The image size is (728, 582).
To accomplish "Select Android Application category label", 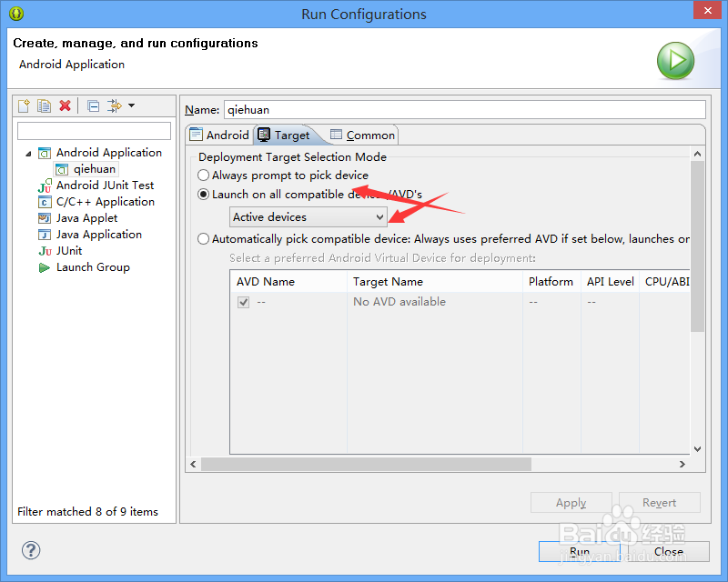I will tap(109, 152).
